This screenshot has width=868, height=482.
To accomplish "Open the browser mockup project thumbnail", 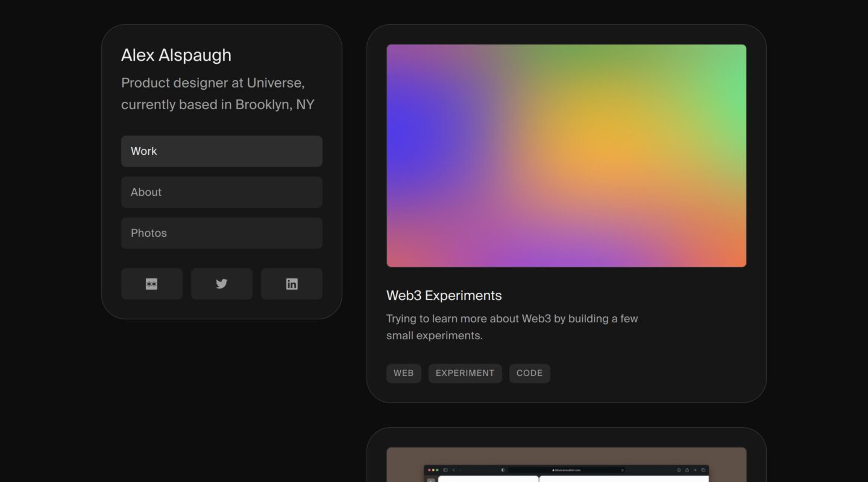I will tap(566, 464).
